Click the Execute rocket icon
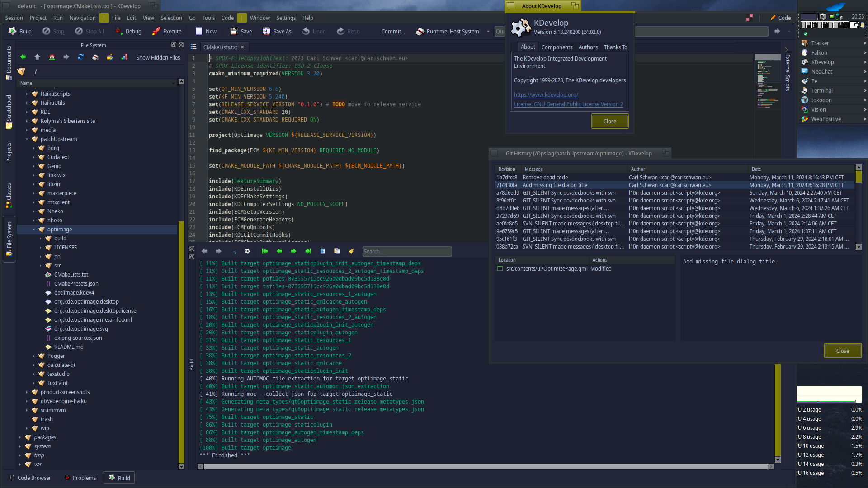868x488 pixels. click(156, 31)
